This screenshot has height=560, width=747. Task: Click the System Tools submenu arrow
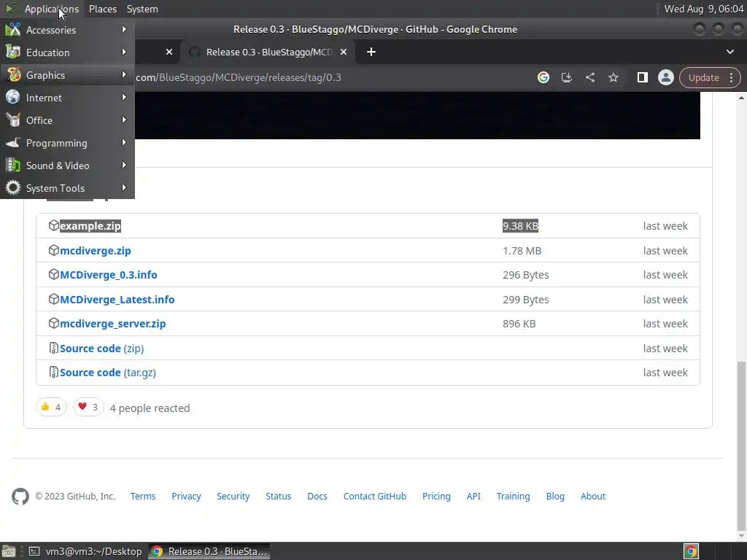point(124,187)
